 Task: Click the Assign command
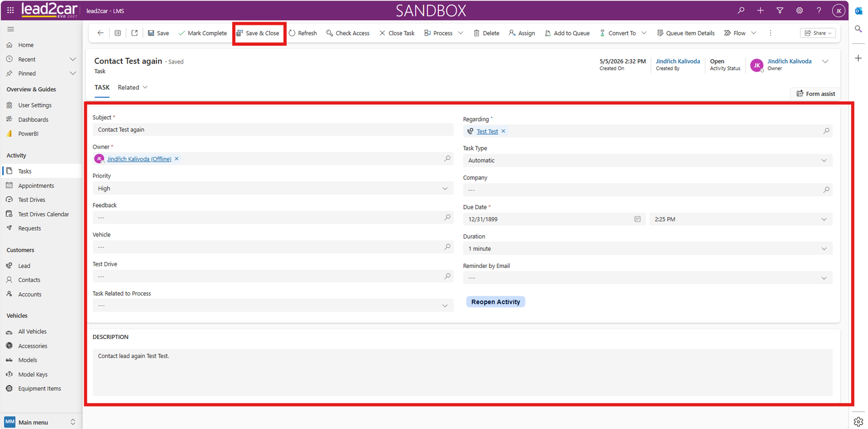click(x=522, y=33)
